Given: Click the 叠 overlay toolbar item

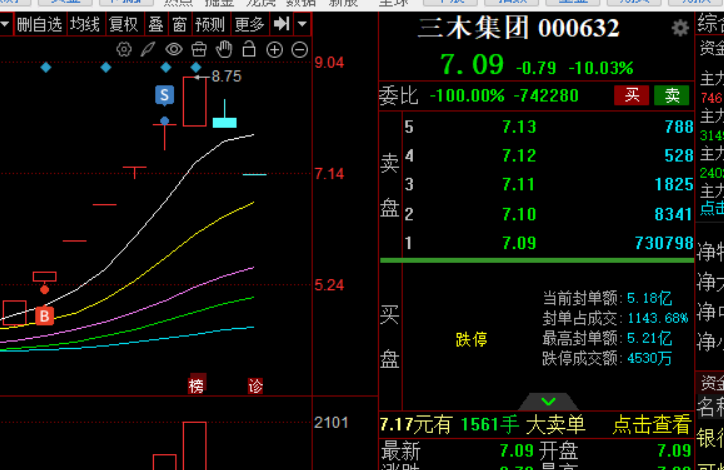Looking at the screenshot, I should tap(156, 24).
